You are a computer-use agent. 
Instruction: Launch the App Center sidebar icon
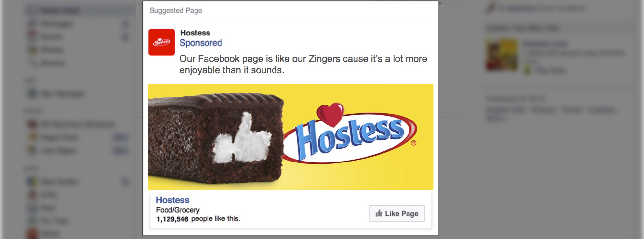pyautogui.click(x=33, y=181)
